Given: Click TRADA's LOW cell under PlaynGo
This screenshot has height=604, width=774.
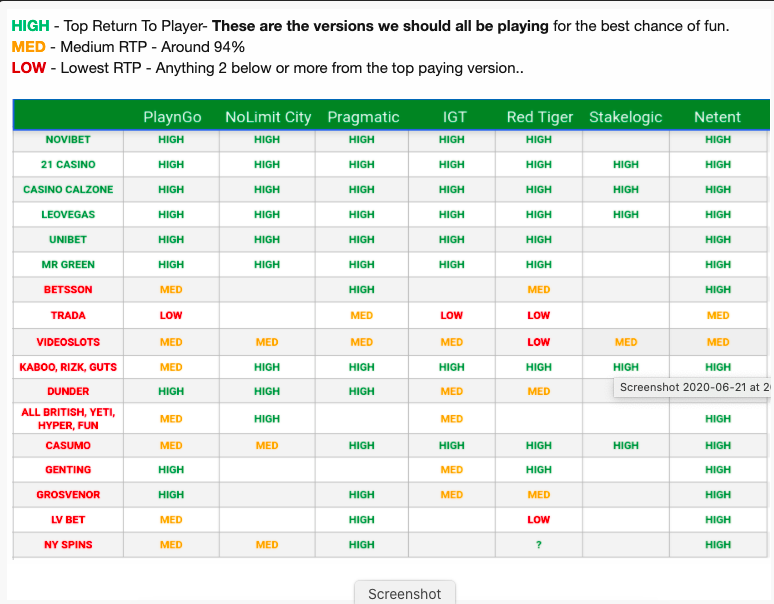Looking at the screenshot, I should click(x=171, y=315).
